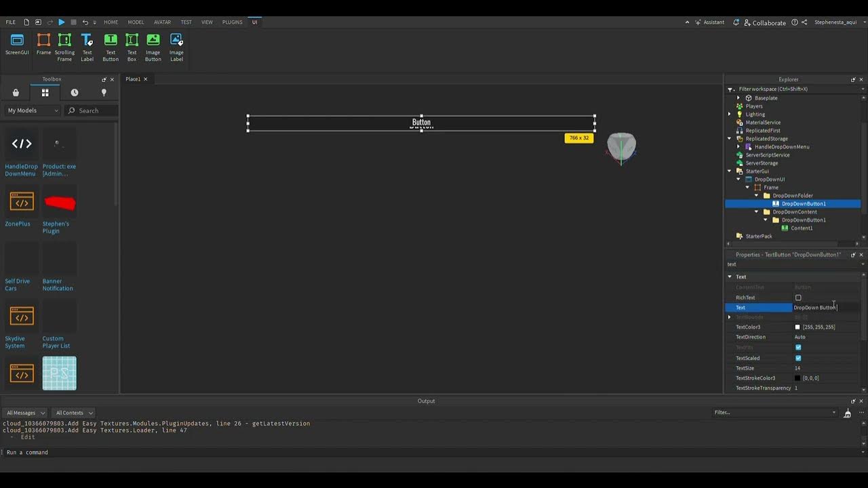This screenshot has height=488, width=868.
Task: Select the ZonePlus model in Toolbox
Action: click(x=21, y=207)
